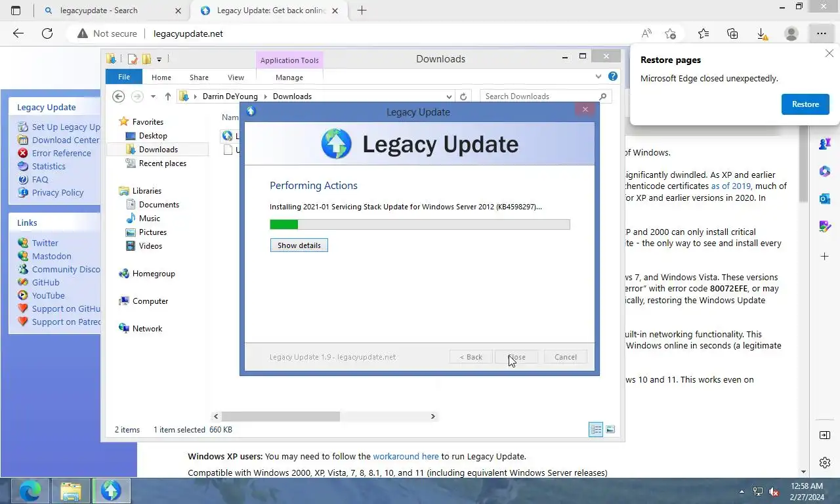Click the Not secure site info indicator
Screen dimensions: 840x504
(107, 33)
